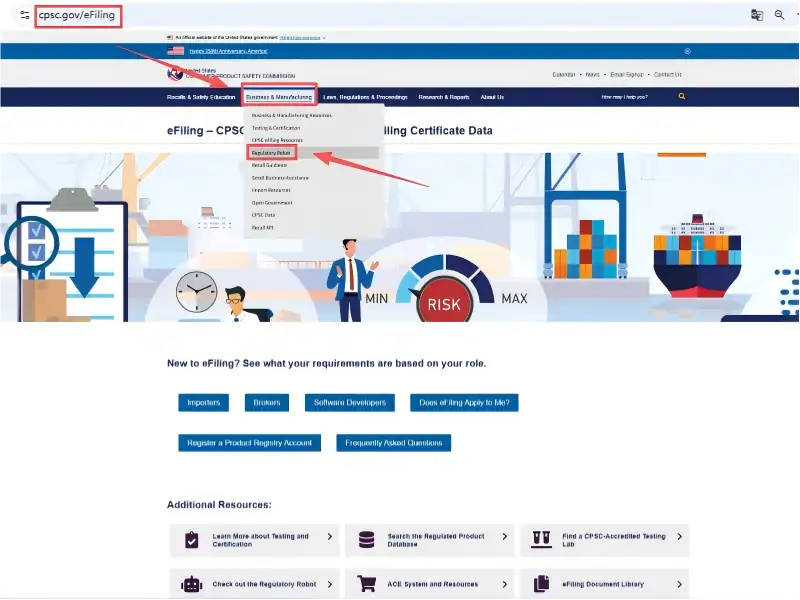
Task: Open the Contact Us link
Action: [x=668, y=74]
